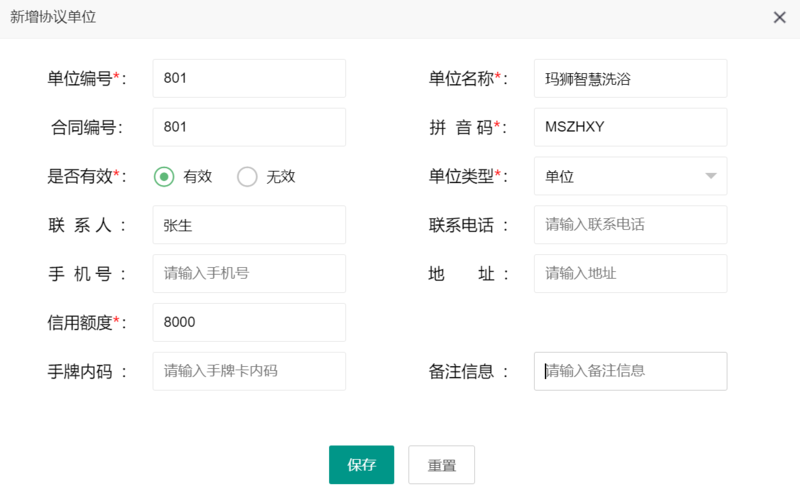This screenshot has width=800, height=495.
Task: Close the 新增协议单位 dialog
Action: [779, 17]
